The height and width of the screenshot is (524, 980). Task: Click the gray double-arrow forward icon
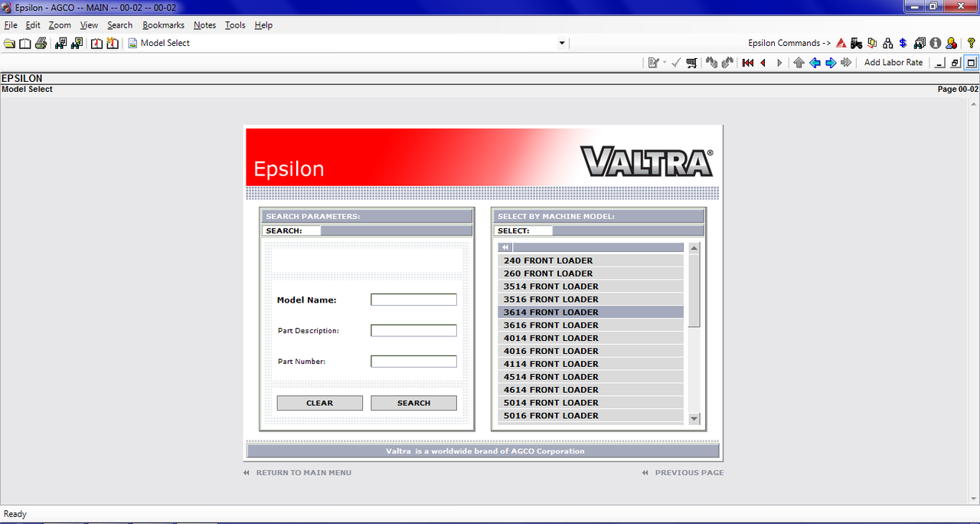pos(846,63)
